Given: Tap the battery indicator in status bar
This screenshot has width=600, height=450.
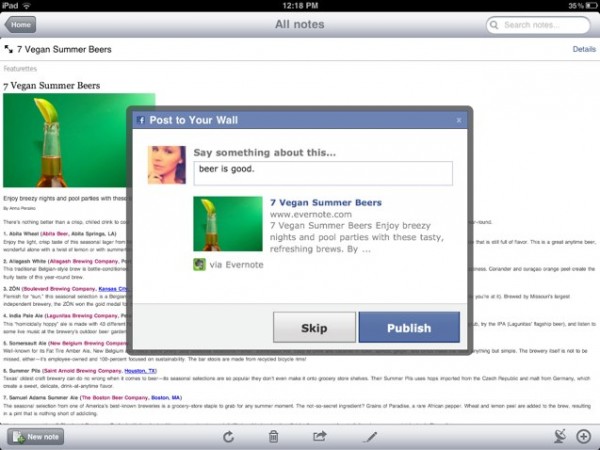Looking at the screenshot, I should coord(591,5).
